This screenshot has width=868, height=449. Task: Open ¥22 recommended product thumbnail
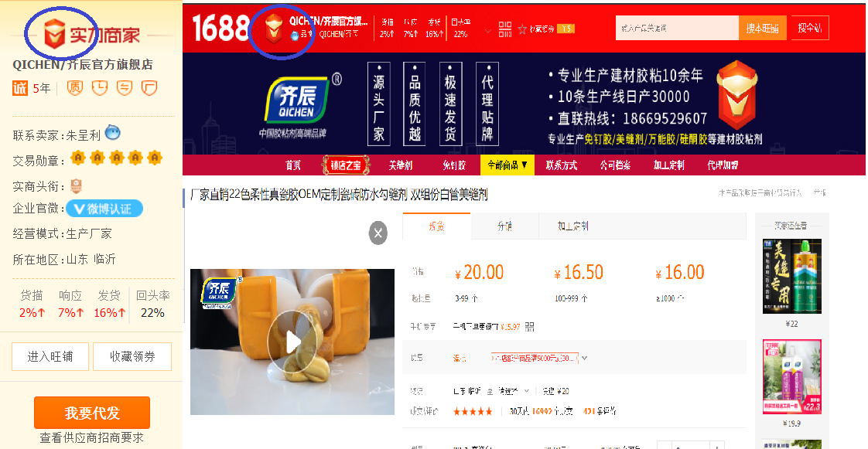[x=792, y=277]
